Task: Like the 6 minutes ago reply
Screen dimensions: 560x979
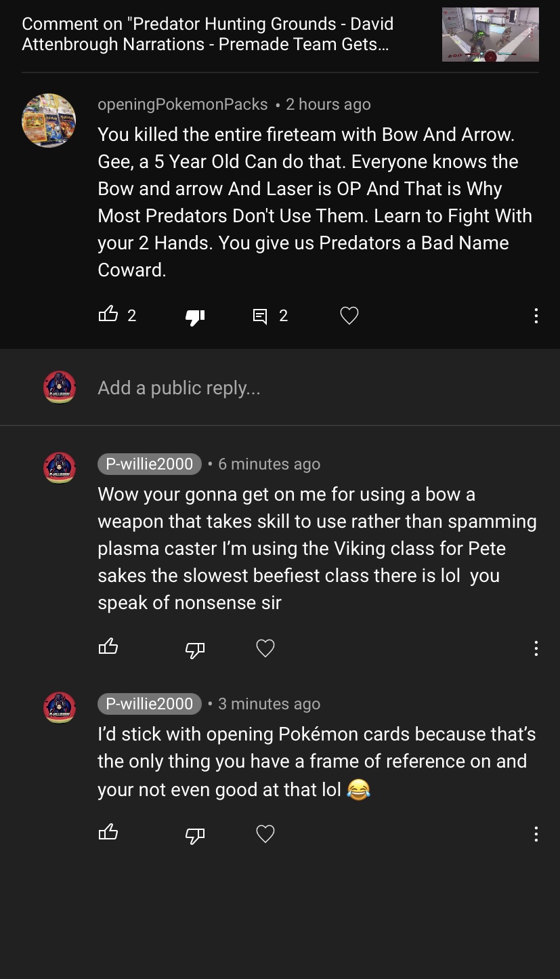Action: point(108,648)
